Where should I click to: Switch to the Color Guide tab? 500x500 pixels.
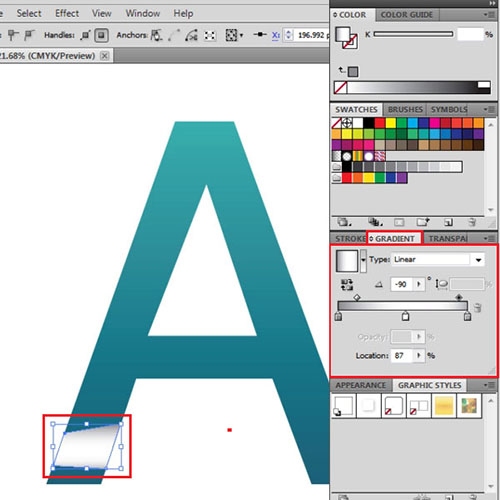(x=407, y=15)
